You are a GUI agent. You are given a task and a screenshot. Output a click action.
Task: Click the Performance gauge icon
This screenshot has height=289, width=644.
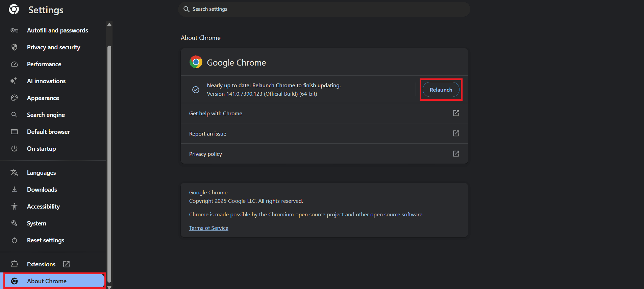[x=14, y=64]
